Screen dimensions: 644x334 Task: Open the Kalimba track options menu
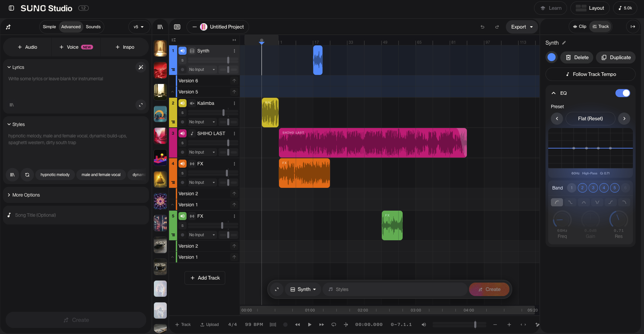coord(234,103)
